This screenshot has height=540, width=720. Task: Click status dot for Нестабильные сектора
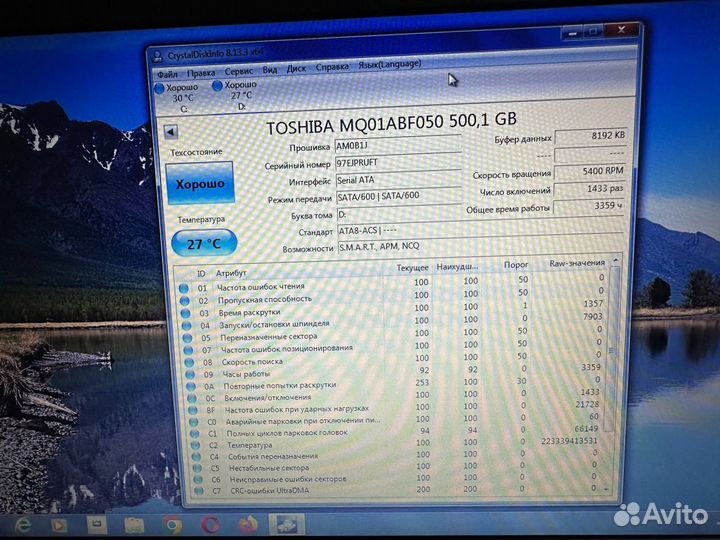pyautogui.click(x=197, y=468)
